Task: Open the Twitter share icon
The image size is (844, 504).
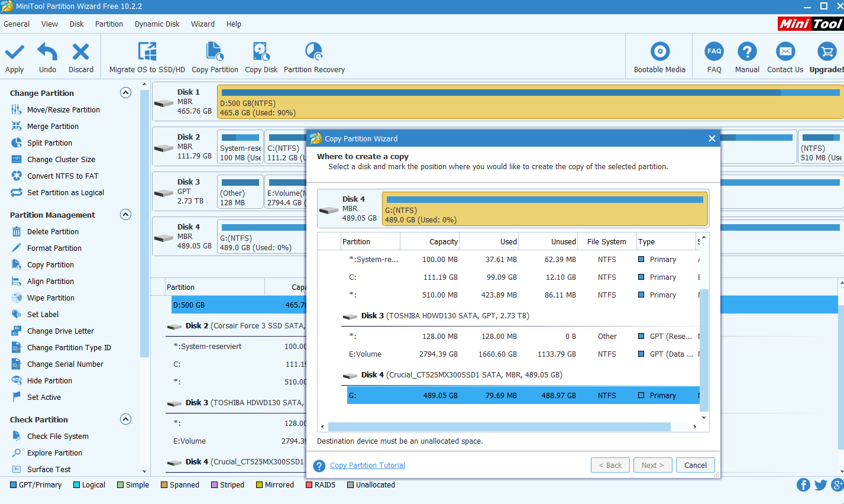Action: click(820, 485)
